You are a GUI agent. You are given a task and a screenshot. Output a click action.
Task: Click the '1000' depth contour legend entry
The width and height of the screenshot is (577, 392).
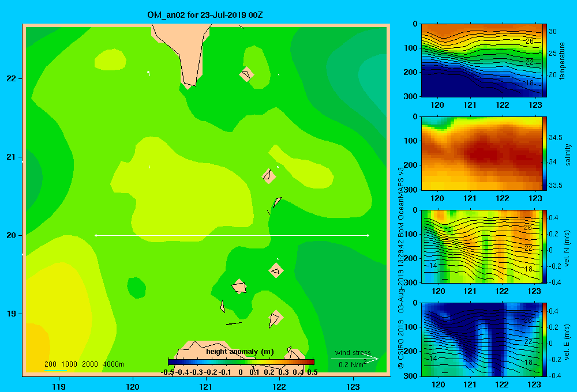69,364
